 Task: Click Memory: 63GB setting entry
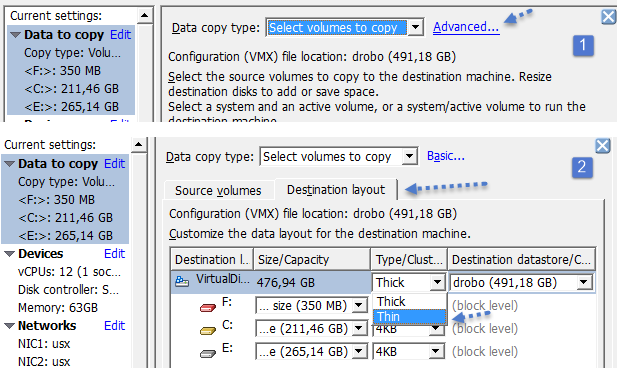(57, 307)
